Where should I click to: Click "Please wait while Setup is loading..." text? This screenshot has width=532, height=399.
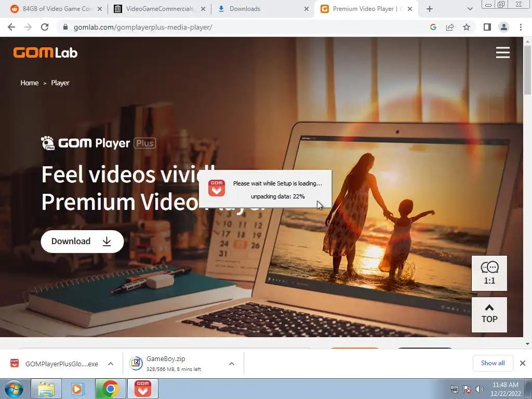[277, 183]
